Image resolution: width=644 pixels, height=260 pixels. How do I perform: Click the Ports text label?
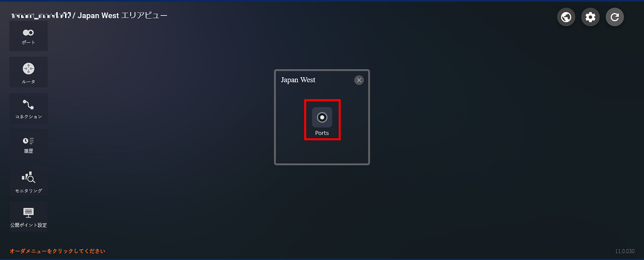pyautogui.click(x=322, y=133)
